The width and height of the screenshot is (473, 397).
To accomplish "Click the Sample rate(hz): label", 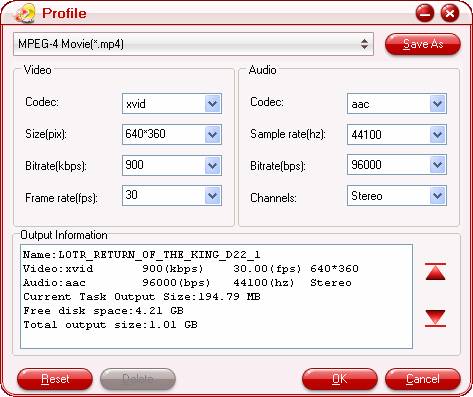I will click(288, 134).
